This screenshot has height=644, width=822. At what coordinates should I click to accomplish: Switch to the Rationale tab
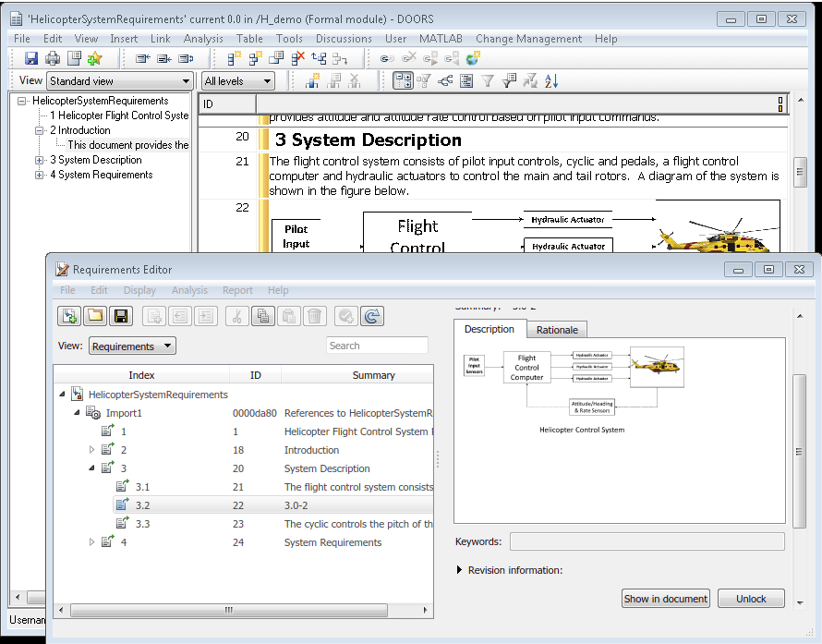557,330
